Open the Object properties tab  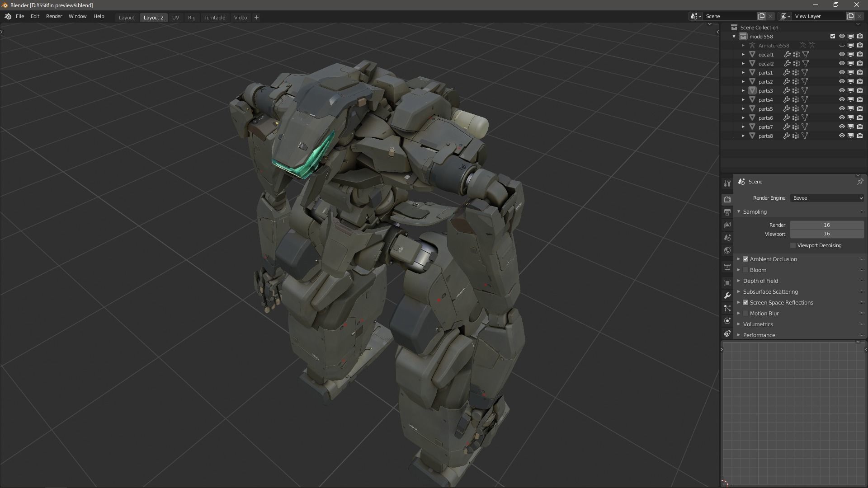pos(727,282)
